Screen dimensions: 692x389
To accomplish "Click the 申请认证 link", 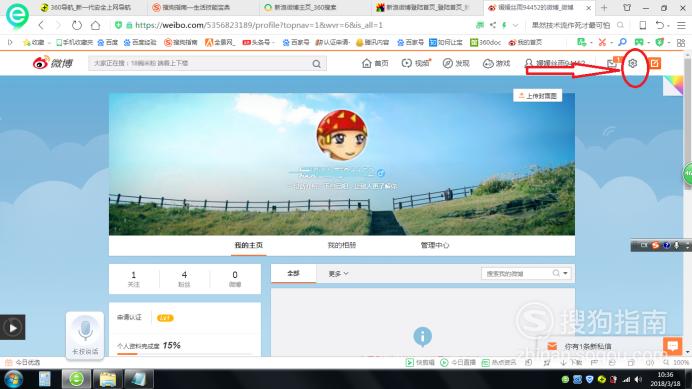I will pos(129,317).
